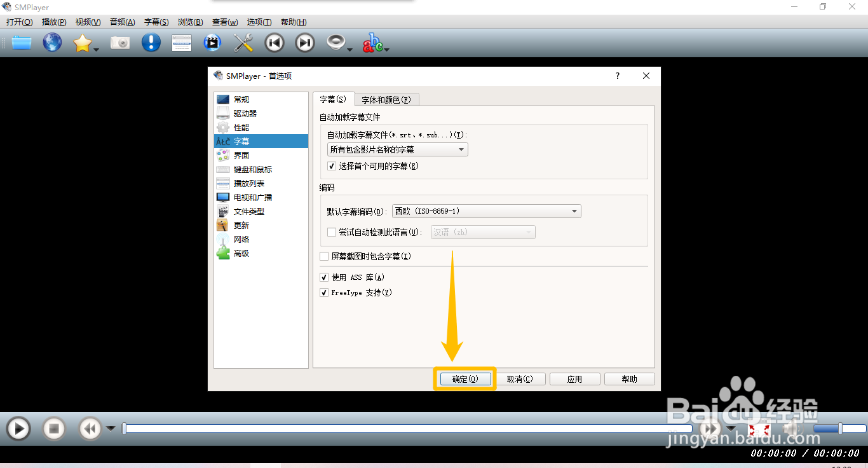Select 常规 in the preferences sidebar

[x=261, y=99]
